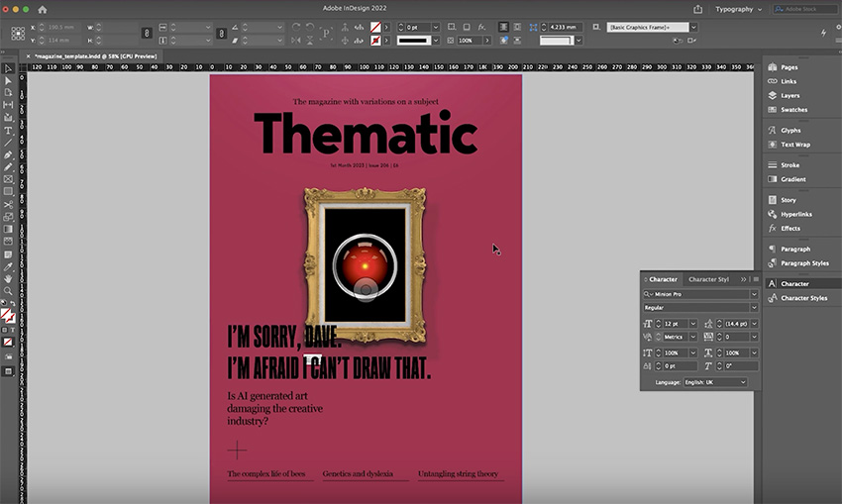842x504 pixels.
Task: Open the Paragraph Styles panel
Action: tap(804, 263)
